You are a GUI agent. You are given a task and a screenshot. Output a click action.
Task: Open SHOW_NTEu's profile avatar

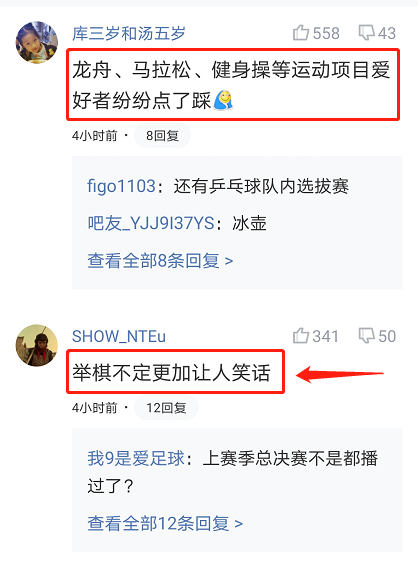pos(37,345)
